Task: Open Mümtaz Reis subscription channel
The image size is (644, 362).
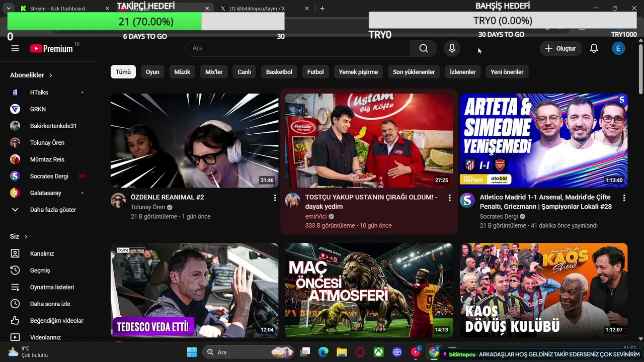Action: coord(48,159)
